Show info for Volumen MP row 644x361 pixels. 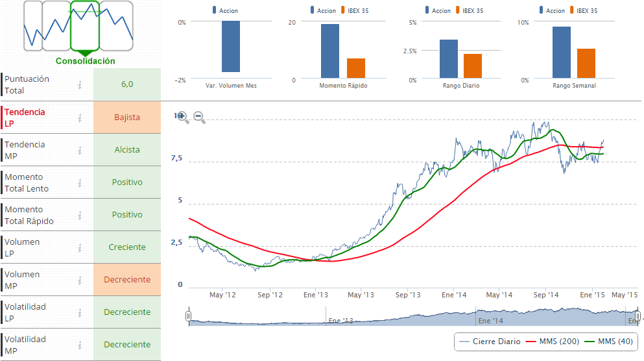tap(80, 280)
